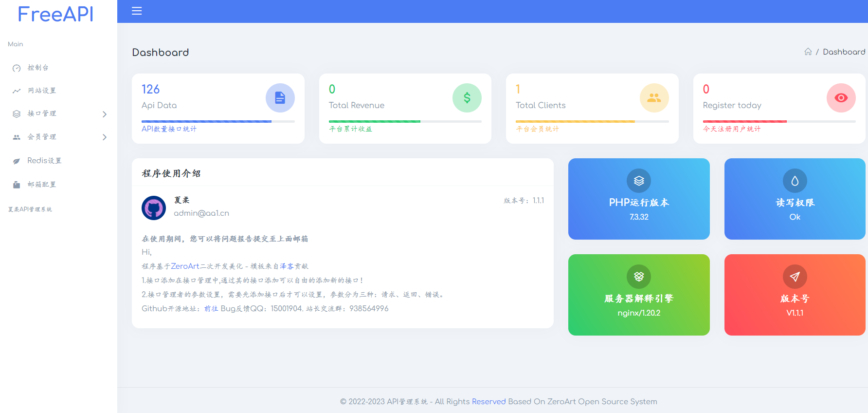Click the 126 Api Data count
The height and width of the screenshot is (413, 868).
click(x=151, y=89)
